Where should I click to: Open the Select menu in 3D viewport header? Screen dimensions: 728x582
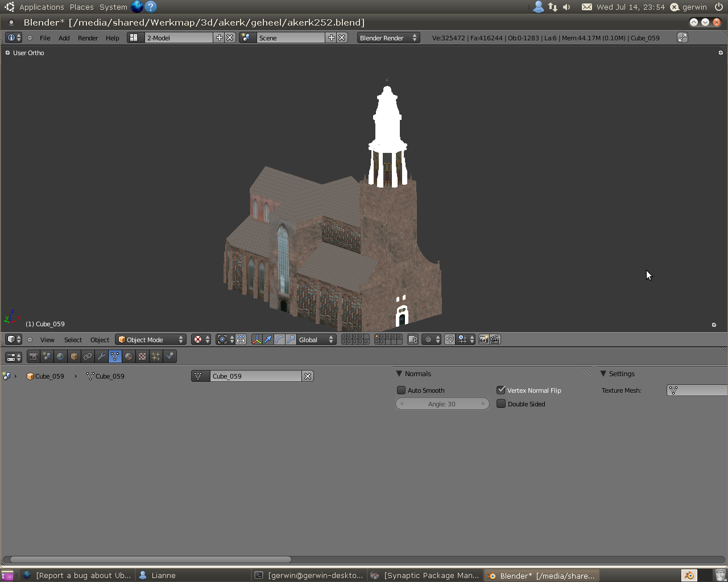73,340
